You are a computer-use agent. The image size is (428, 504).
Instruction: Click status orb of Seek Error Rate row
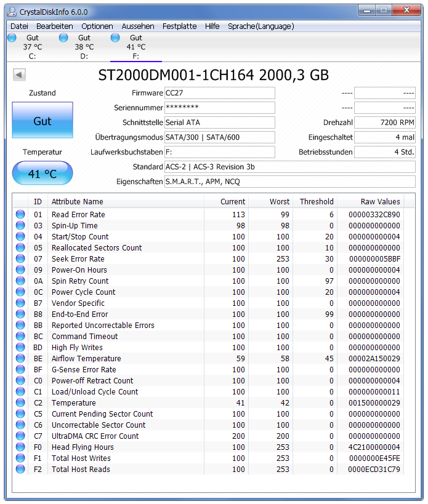(20, 258)
